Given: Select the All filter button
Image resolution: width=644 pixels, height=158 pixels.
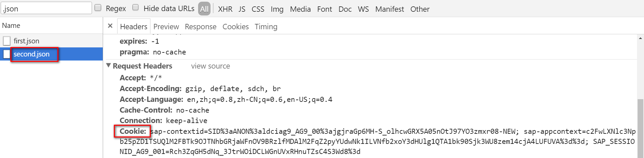Looking at the screenshot, I should coord(204,9).
